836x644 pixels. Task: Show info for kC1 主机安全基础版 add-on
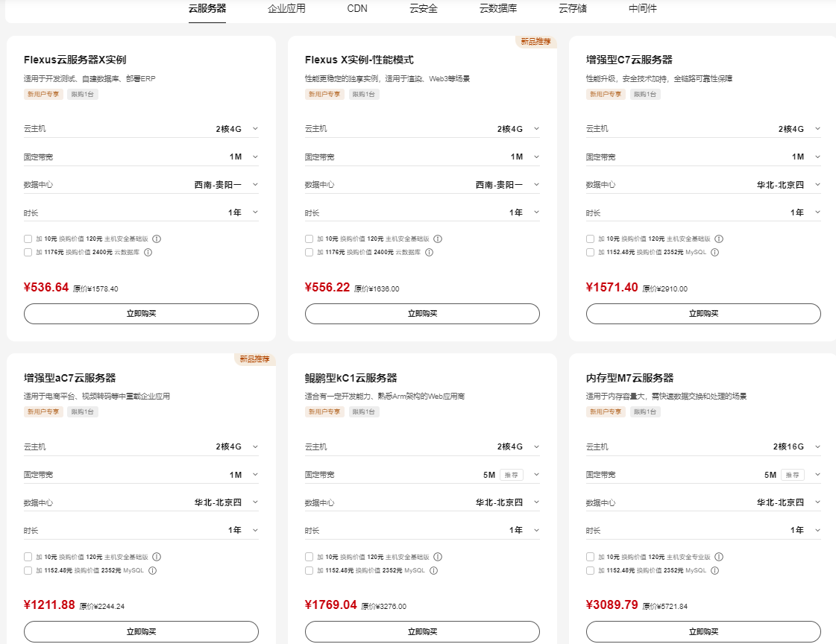[x=438, y=557]
